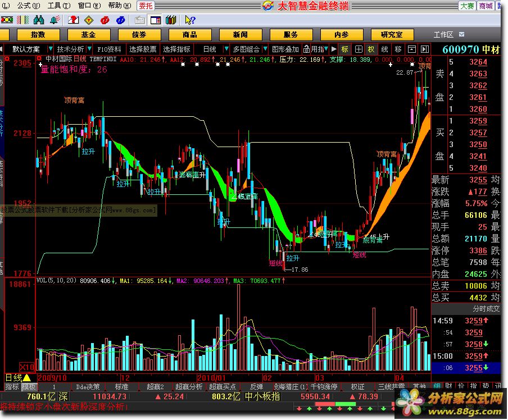Click the 日线 yellow triangle at bottom left

click(x=26, y=377)
